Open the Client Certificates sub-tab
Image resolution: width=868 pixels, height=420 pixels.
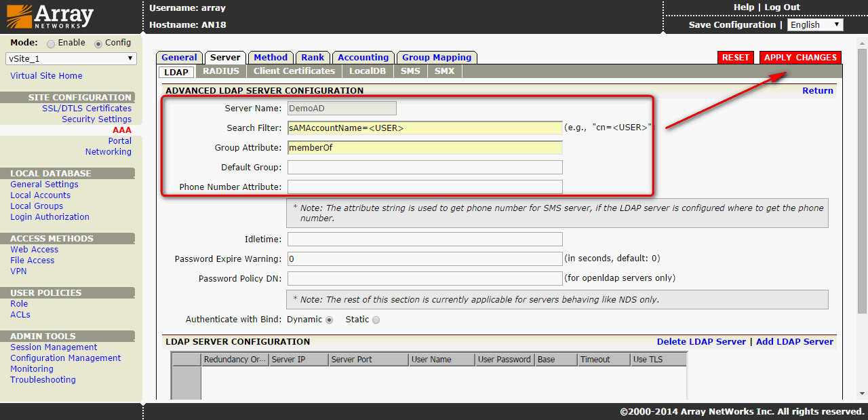click(x=294, y=71)
